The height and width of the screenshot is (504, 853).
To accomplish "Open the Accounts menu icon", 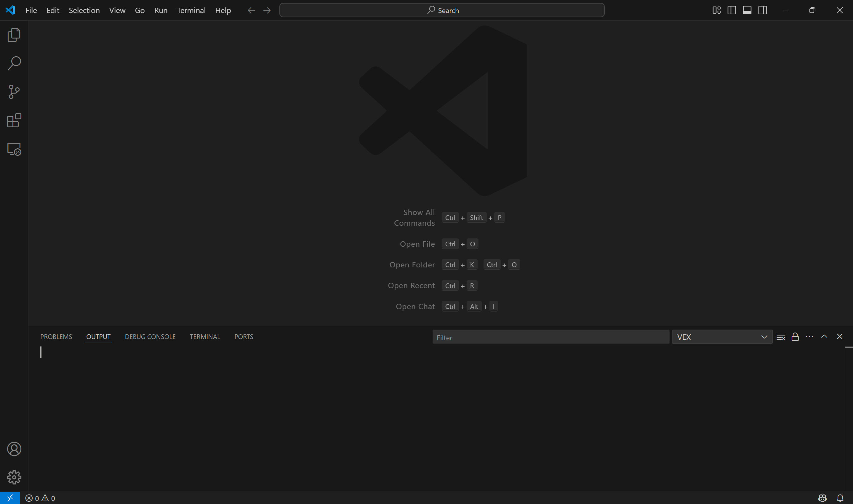I will click(x=14, y=449).
